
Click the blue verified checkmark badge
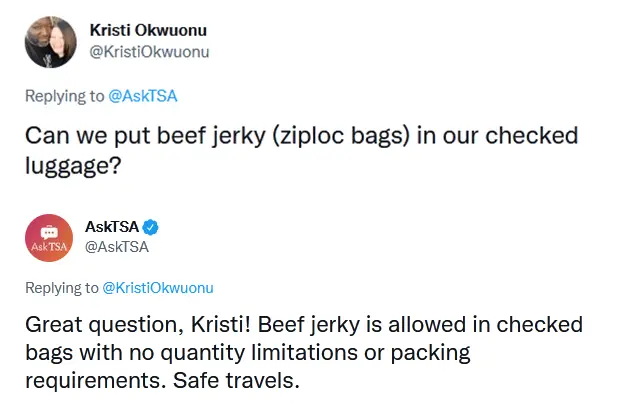(150, 227)
